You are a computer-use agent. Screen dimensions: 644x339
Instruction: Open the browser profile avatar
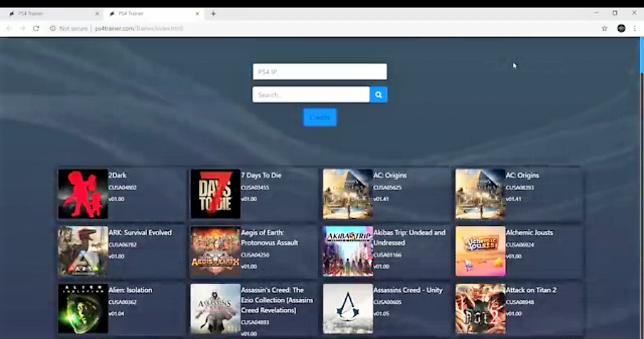pyautogui.click(x=621, y=28)
